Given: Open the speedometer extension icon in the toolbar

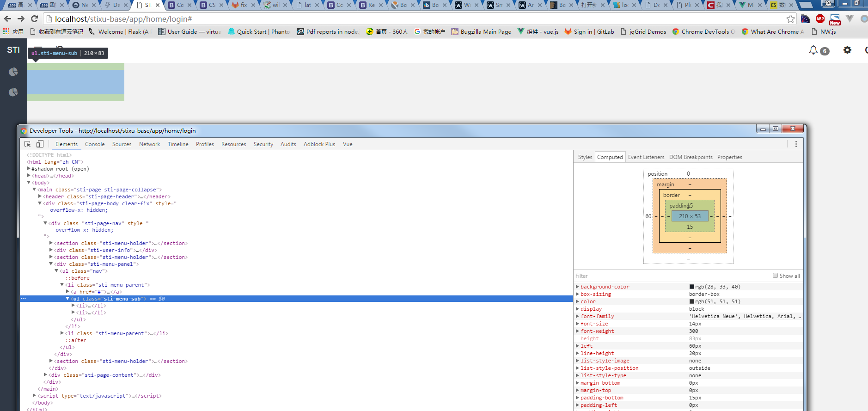Looking at the screenshot, I should [805, 19].
